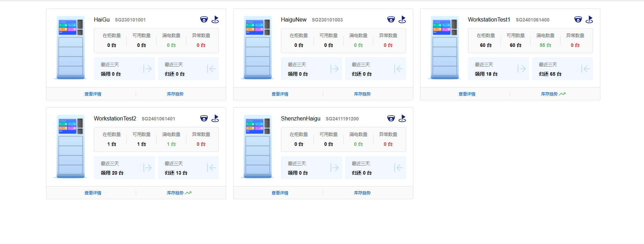644x244 pixels.
Task: Click the WorkstationTest2 location flag icon
Action: point(215,119)
